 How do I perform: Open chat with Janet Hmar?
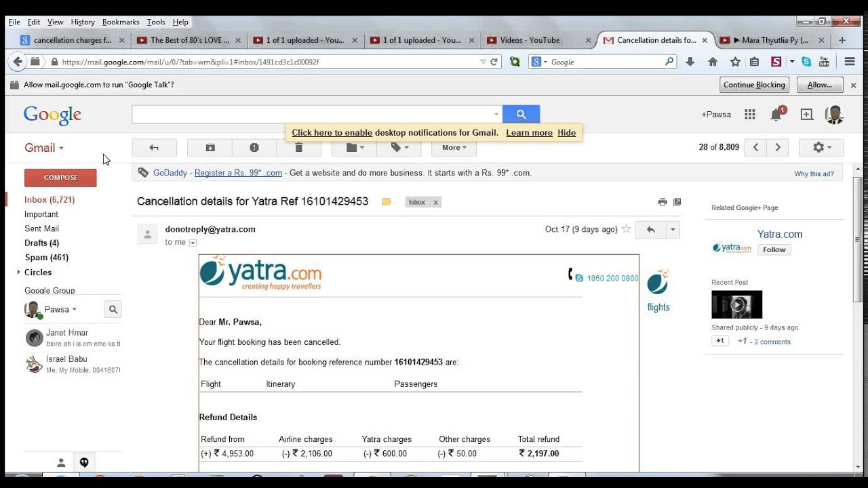click(73, 338)
